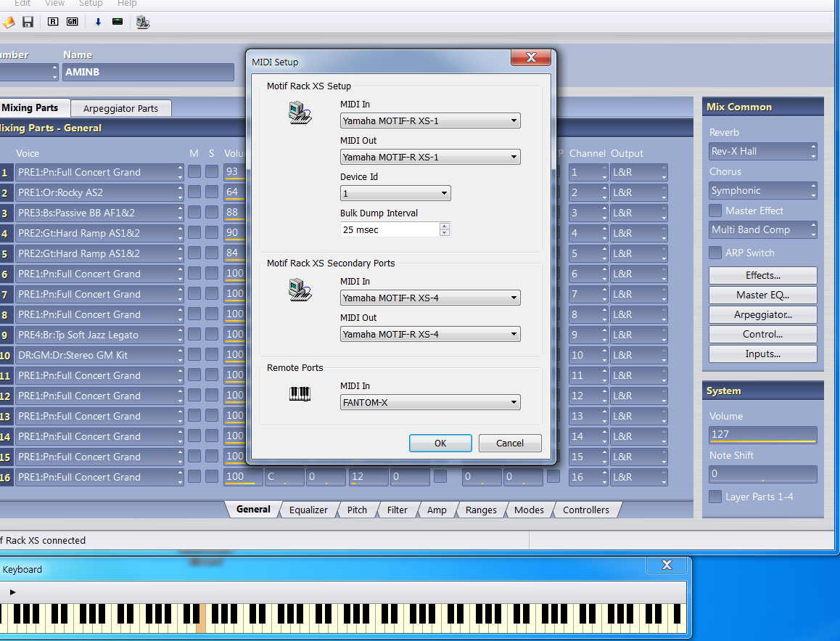Switch to the Controllers tab
Image resolution: width=840 pixels, height=641 pixels.
tap(586, 510)
